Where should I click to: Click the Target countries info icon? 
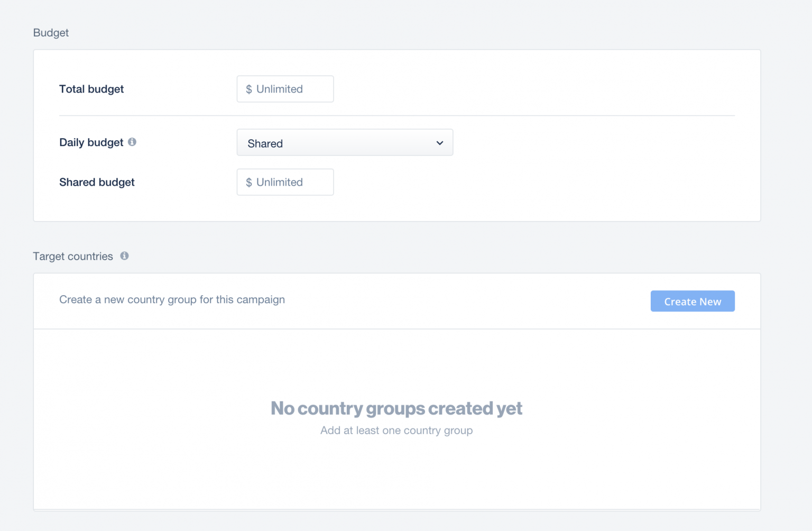click(x=124, y=255)
